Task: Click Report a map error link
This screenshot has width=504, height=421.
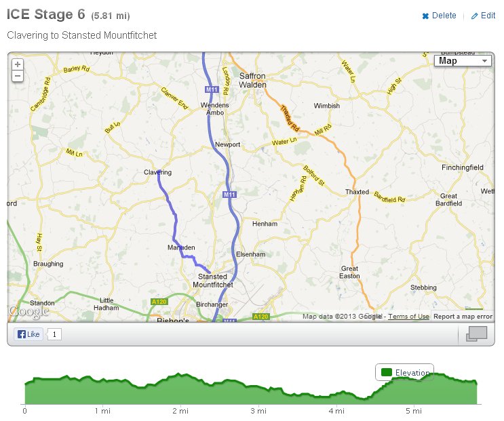Action: click(463, 317)
